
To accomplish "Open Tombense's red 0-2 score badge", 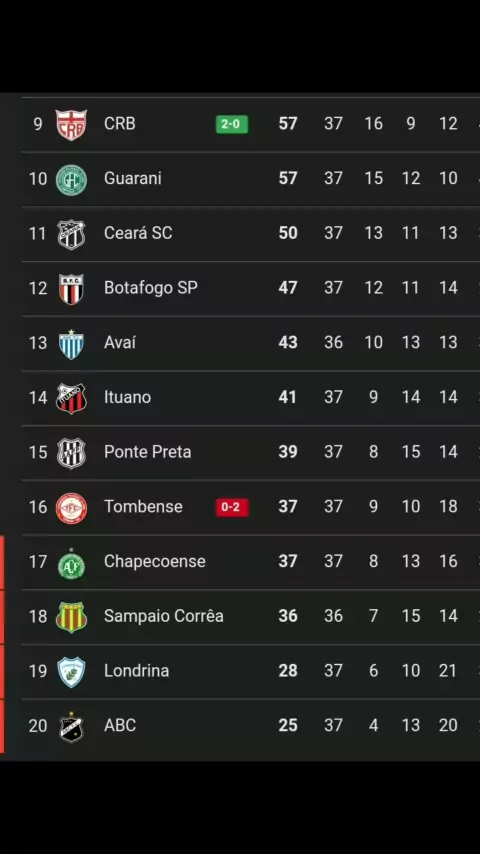I will pyautogui.click(x=232, y=507).
